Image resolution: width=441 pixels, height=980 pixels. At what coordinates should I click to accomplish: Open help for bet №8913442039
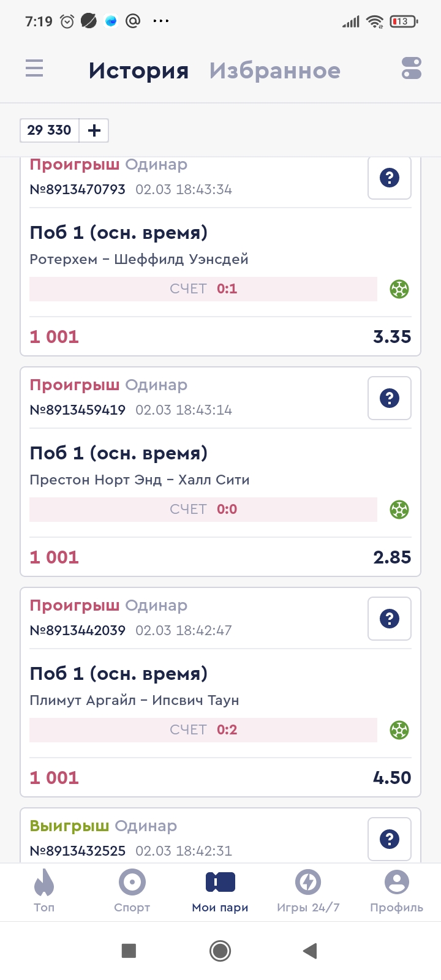pos(389,619)
